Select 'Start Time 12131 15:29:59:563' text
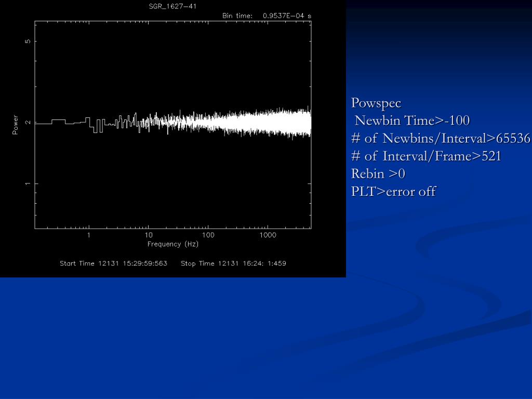The image size is (532, 399). tap(113, 263)
